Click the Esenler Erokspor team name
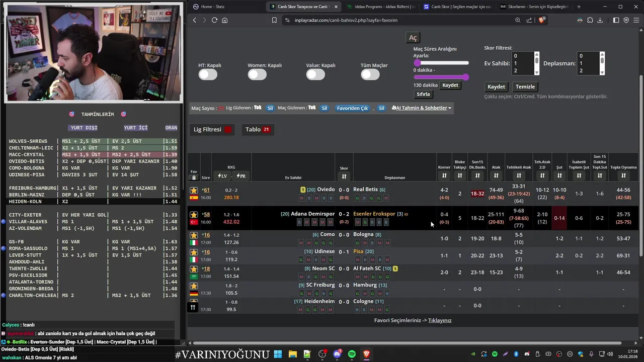Viewport: 644px width, 362px height. pyautogui.click(x=374, y=214)
